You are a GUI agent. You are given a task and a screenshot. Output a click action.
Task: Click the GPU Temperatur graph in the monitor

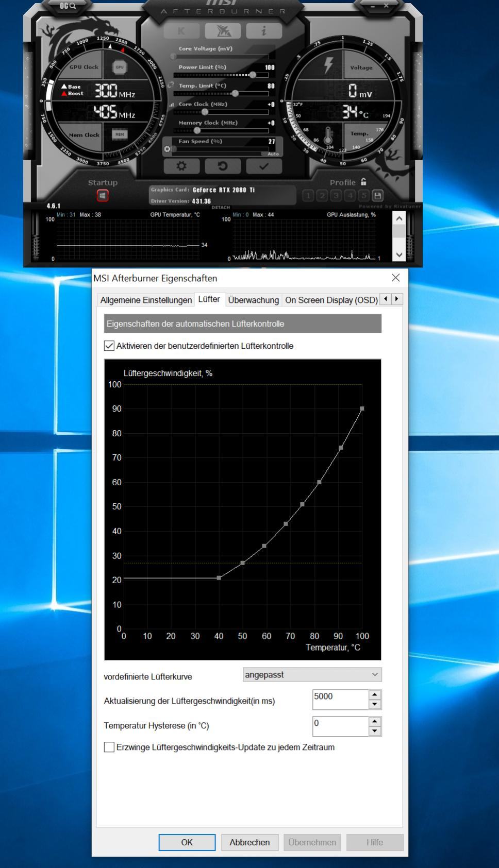point(128,239)
